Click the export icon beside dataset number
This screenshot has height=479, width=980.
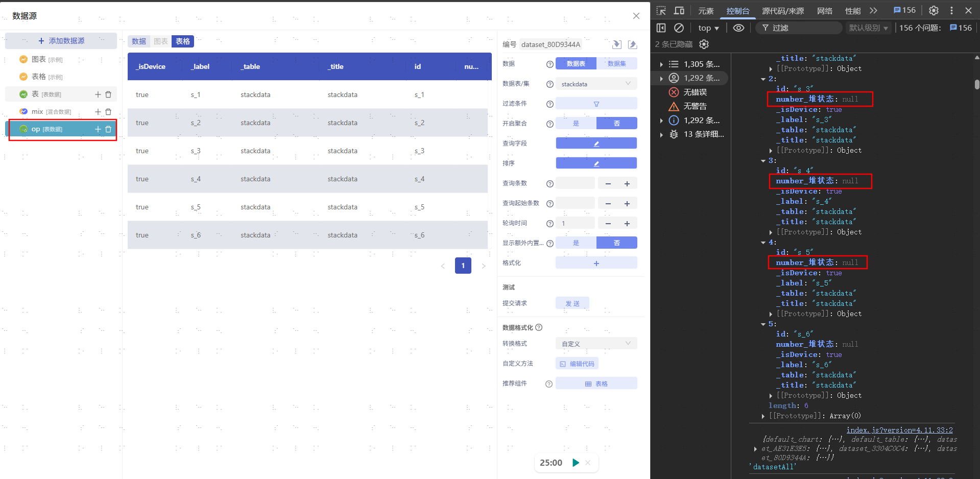[x=632, y=44]
